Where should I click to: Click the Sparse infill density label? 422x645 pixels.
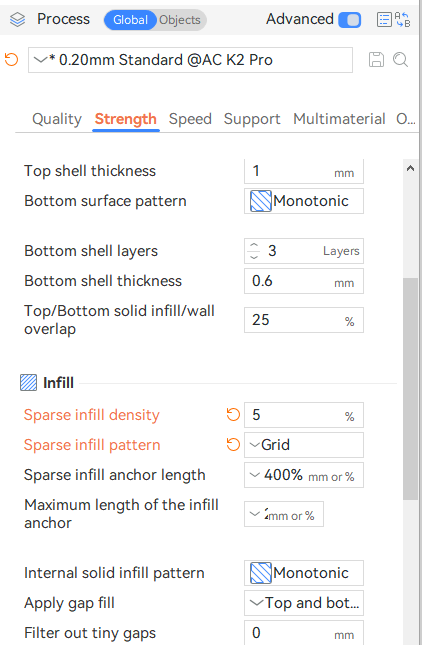coord(92,415)
